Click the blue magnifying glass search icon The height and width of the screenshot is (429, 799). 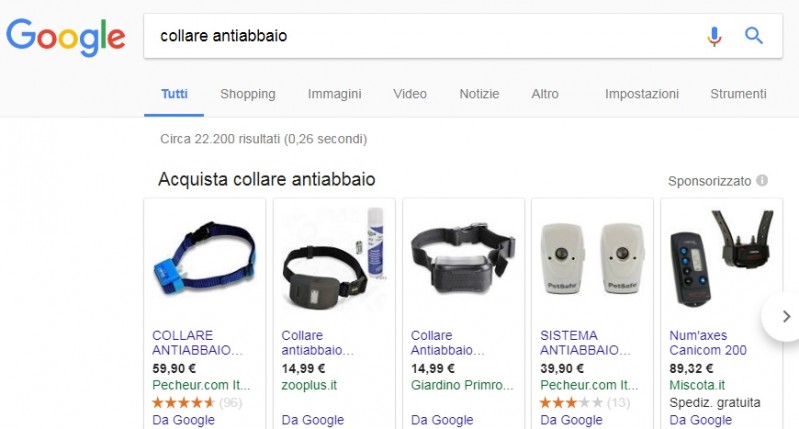pos(754,36)
